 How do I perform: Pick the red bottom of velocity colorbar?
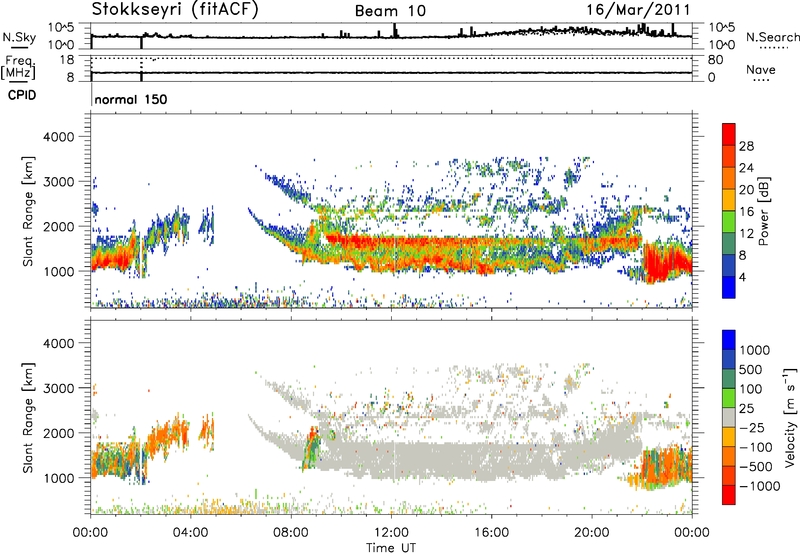(x=729, y=495)
